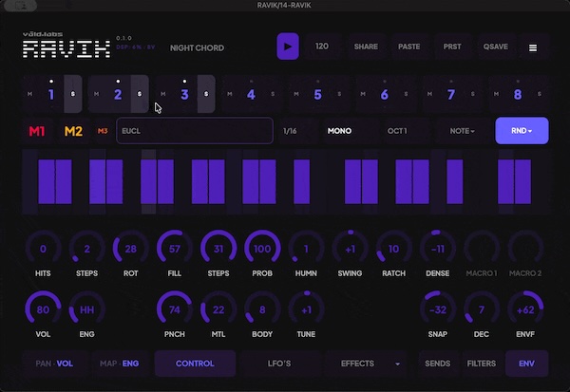
Task: Open the hamburger menu icon
Action: coord(533,47)
